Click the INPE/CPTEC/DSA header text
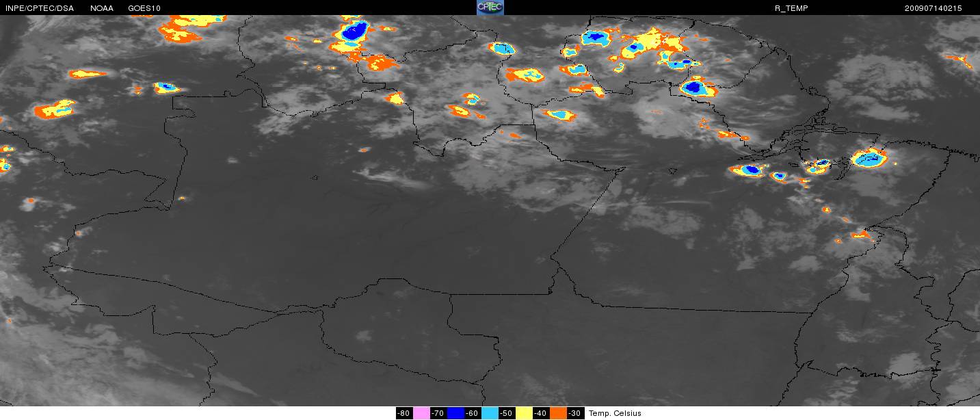 pos(39,8)
